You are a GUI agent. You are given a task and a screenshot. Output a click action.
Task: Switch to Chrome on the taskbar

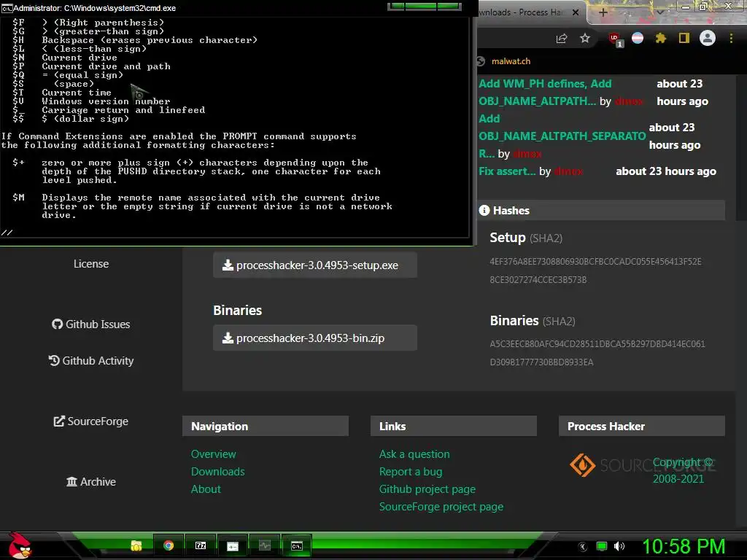tap(169, 545)
